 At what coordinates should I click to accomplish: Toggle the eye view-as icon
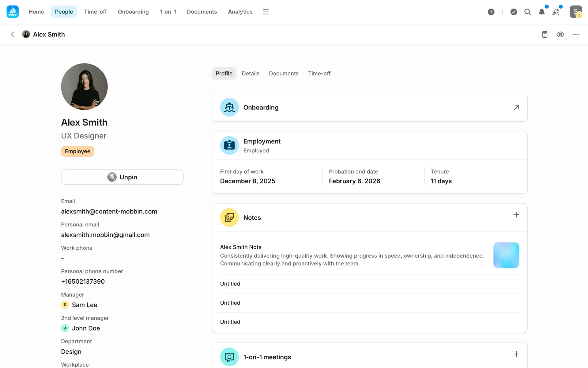pyautogui.click(x=560, y=34)
